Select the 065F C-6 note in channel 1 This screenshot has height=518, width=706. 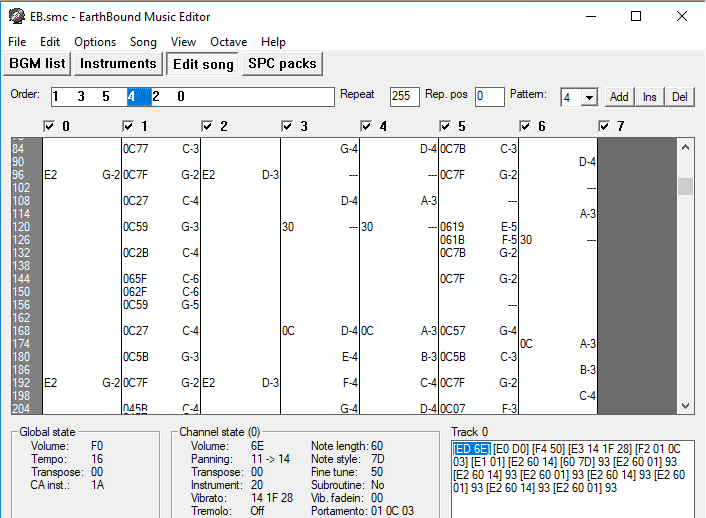point(161,279)
